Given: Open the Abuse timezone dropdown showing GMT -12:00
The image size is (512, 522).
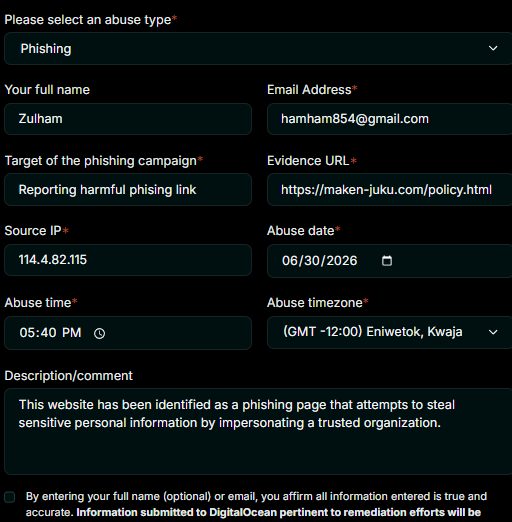Looking at the screenshot, I should [x=389, y=332].
